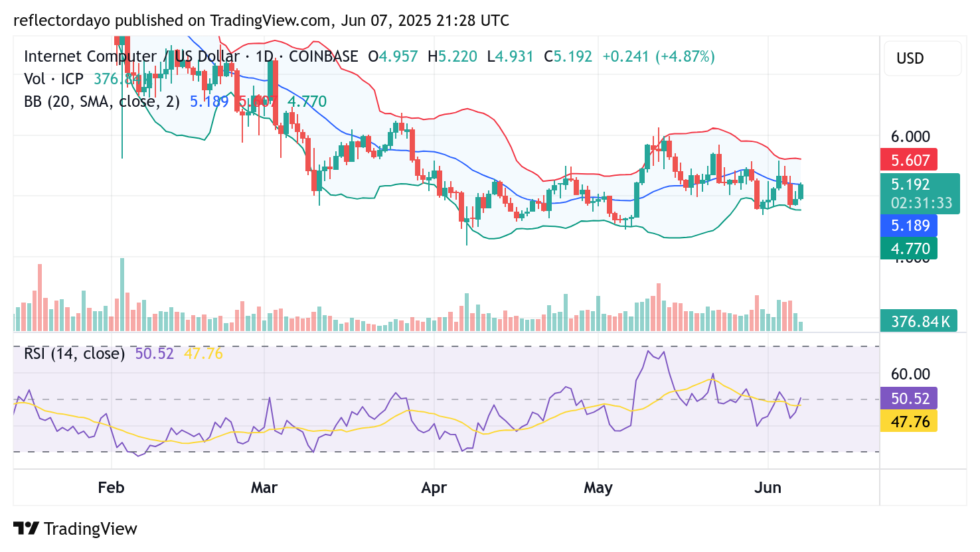
Task: Click the 02:31:33 countdown timer
Action: click(x=921, y=203)
